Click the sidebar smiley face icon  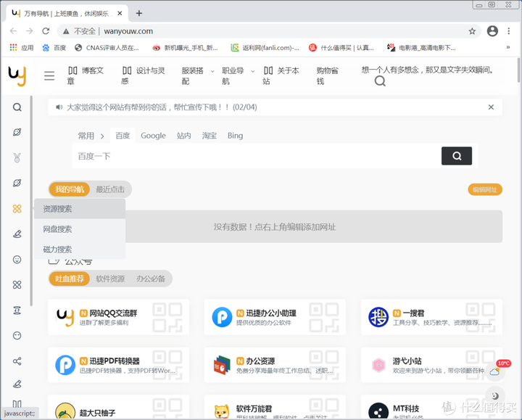(17, 260)
